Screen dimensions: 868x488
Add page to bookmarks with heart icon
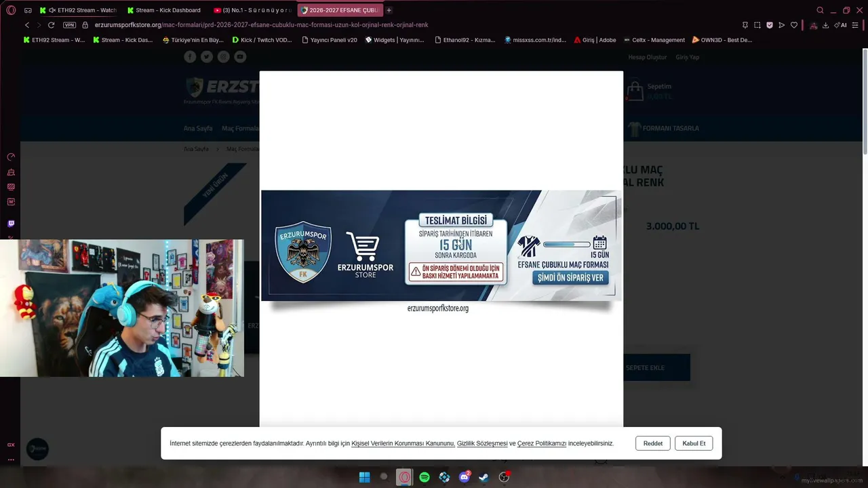click(x=794, y=25)
